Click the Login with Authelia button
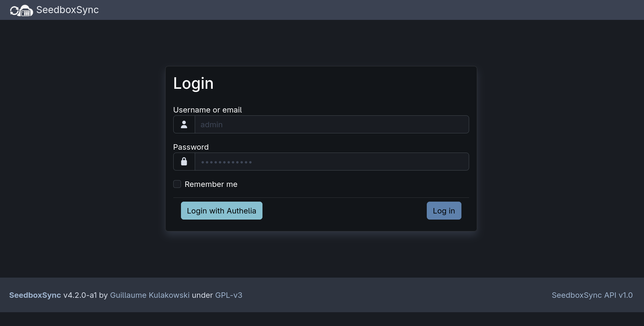This screenshot has height=326, width=644. click(x=222, y=211)
